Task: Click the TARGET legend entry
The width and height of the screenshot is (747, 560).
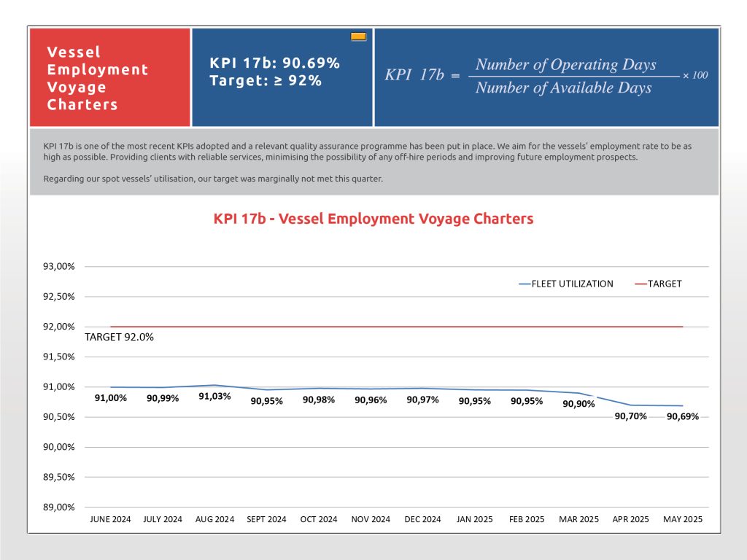Action: 659,284
